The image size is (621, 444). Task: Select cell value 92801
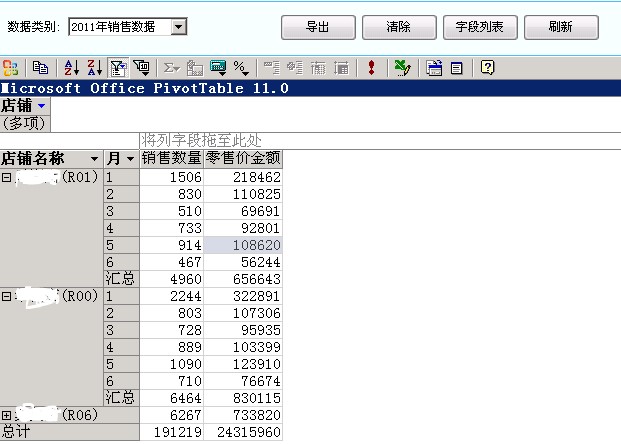point(243,228)
